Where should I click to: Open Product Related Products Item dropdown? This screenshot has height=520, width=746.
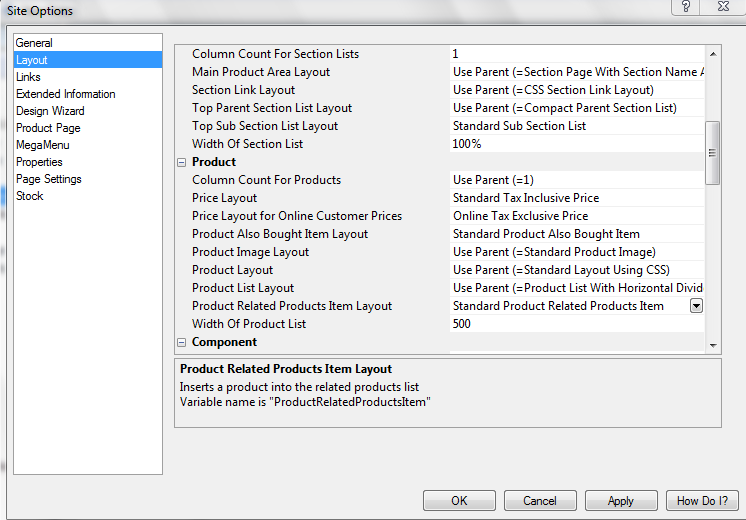(x=696, y=306)
